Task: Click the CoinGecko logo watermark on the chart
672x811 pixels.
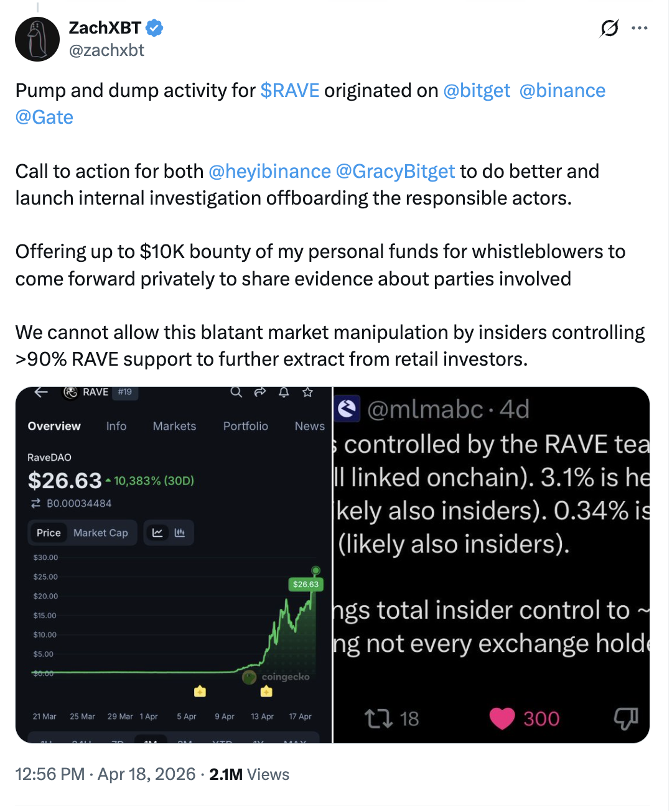Action: click(x=250, y=677)
